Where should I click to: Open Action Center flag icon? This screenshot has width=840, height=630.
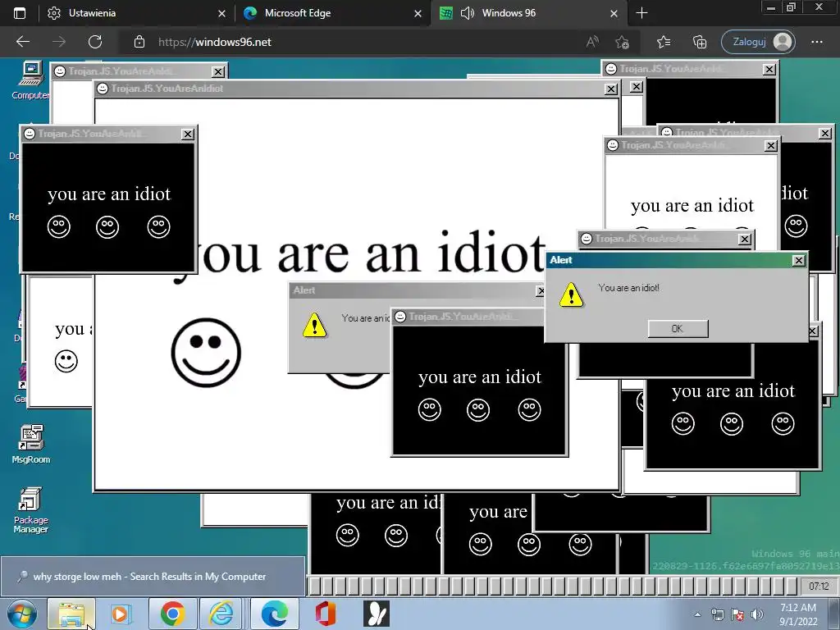click(737, 614)
